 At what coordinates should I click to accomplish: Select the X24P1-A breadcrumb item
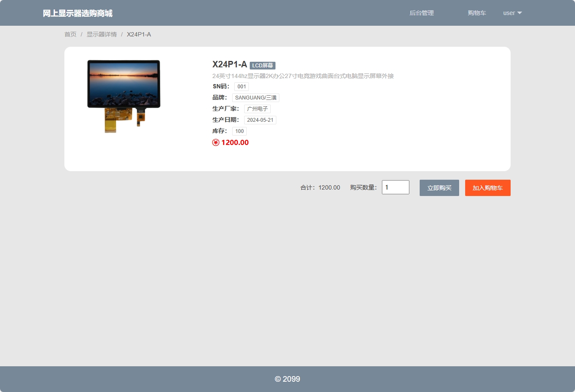coord(138,34)
